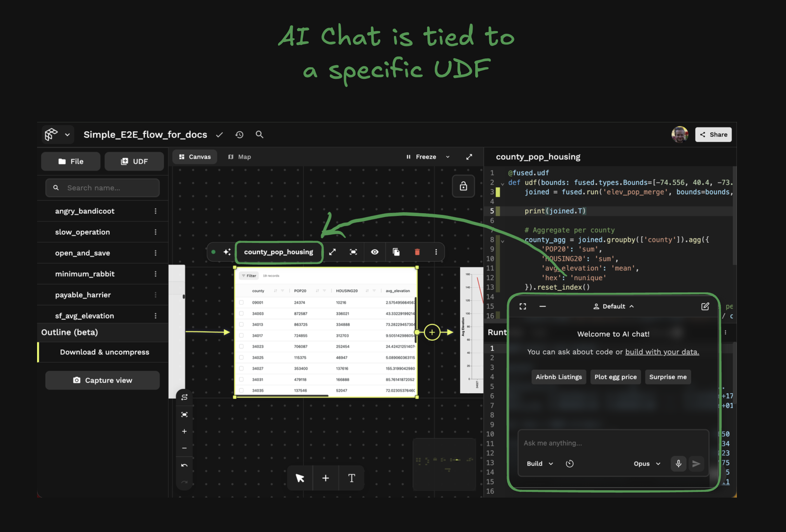Screen dimensions: 786x532
Task: Expand the node with the diagonal arrows icon
Action: pos(333,252)
